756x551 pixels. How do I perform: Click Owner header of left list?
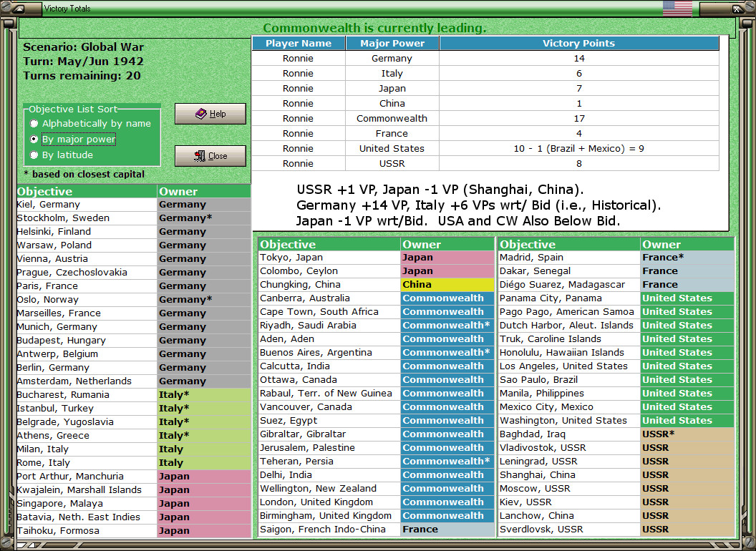[204, 191]
